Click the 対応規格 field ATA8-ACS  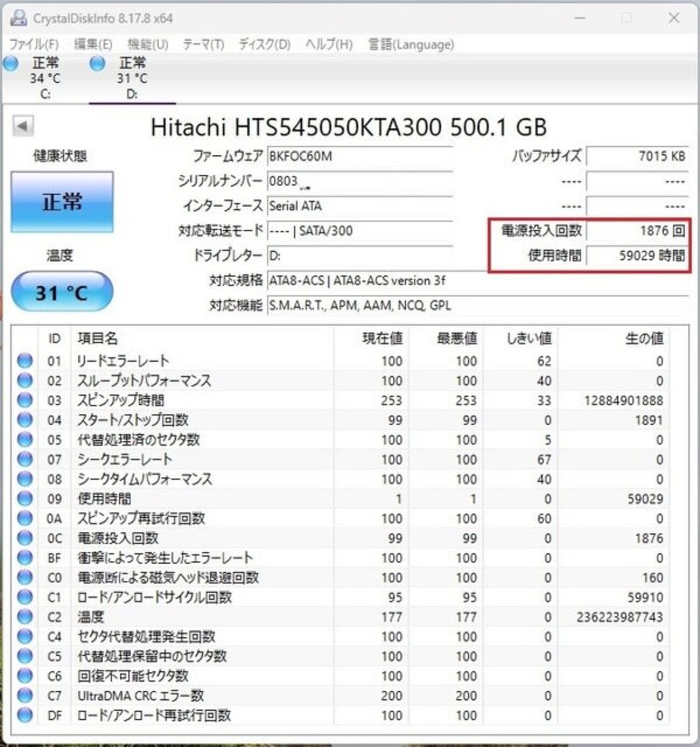click(x=478, y=281)
